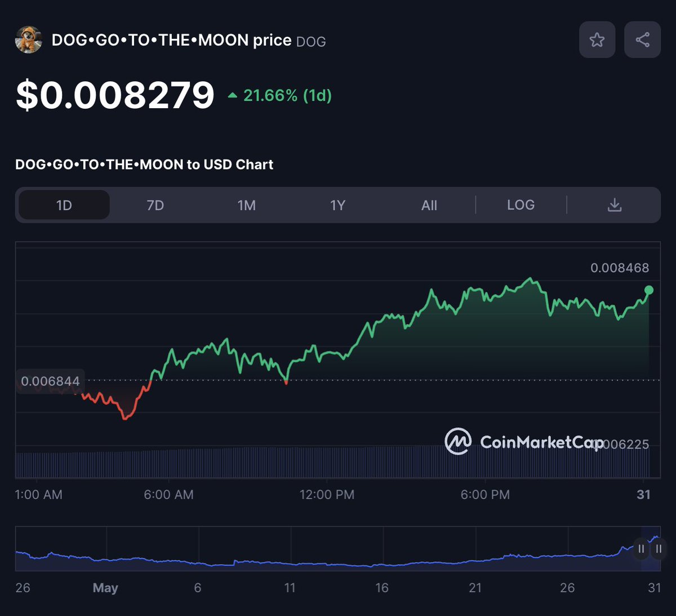Click the 6:00 PM axis label
The image size is (676, 616).
[485, 495]
